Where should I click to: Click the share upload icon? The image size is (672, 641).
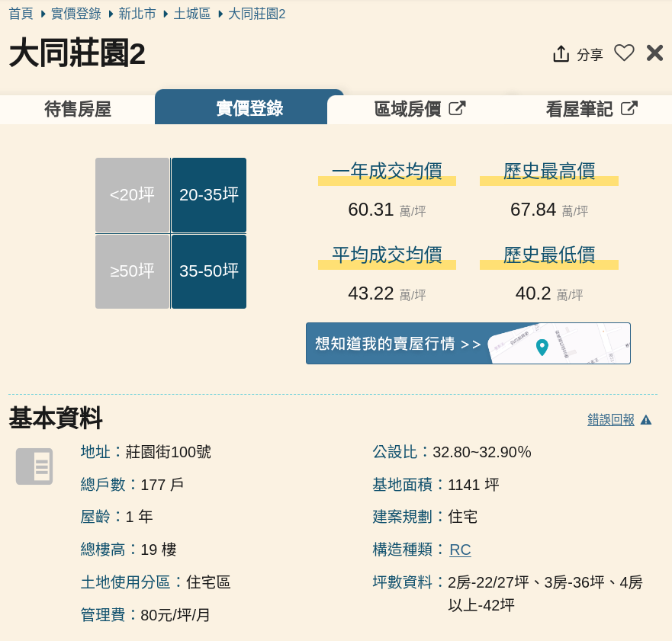pos(561,54)
